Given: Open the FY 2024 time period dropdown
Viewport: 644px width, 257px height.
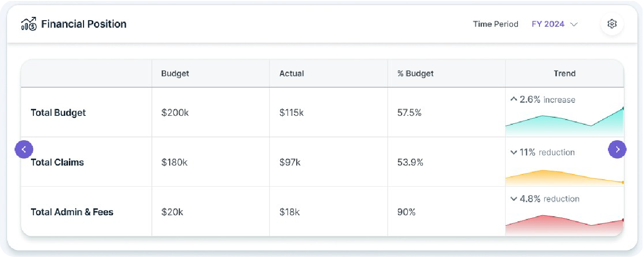Looking at the screenshot, I should pos(548,24).
